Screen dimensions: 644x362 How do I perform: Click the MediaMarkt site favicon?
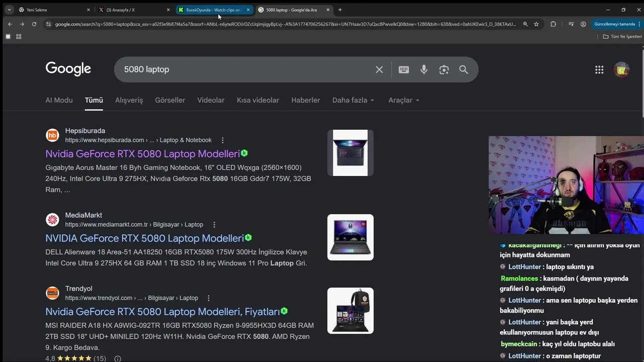52,220
